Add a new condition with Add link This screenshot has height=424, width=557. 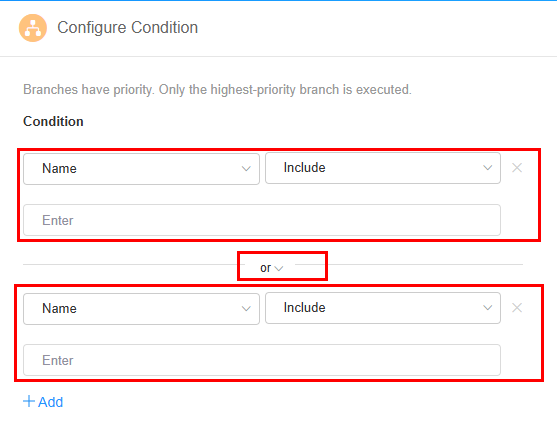(43, 402)
